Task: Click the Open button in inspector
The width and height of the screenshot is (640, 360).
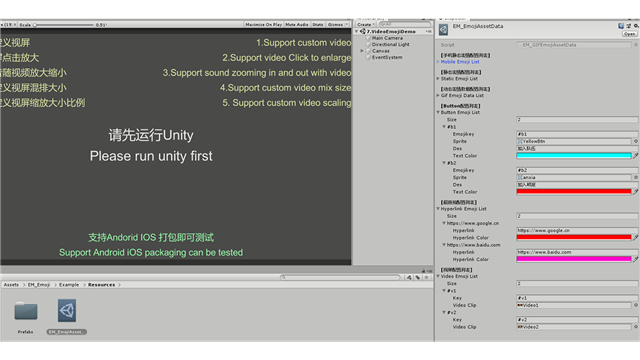Action: 629,34
